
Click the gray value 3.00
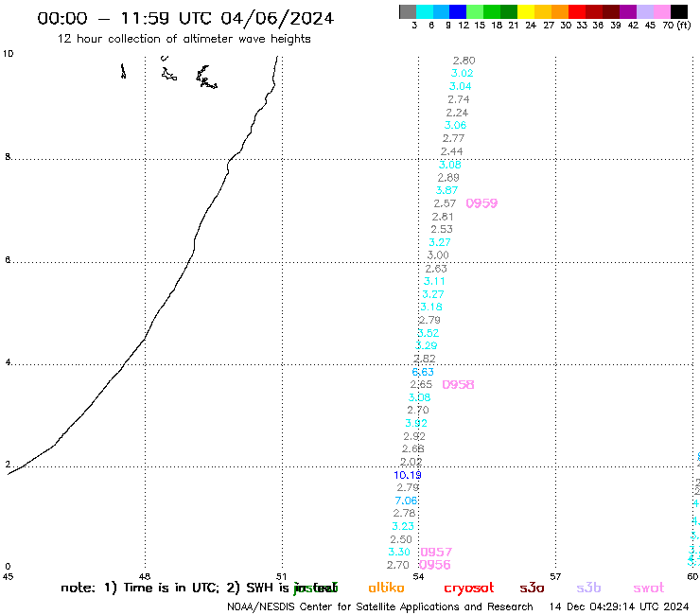pyautogui.click(x=438, y=255)
